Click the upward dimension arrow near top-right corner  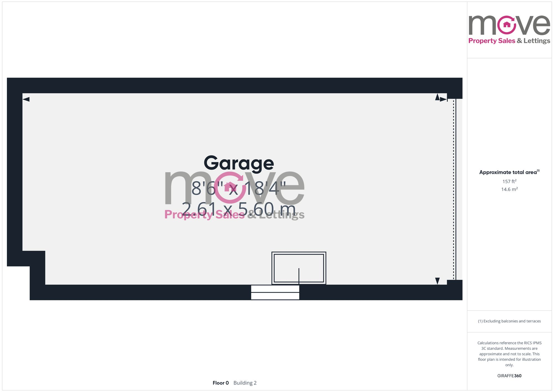click(437, 97)
